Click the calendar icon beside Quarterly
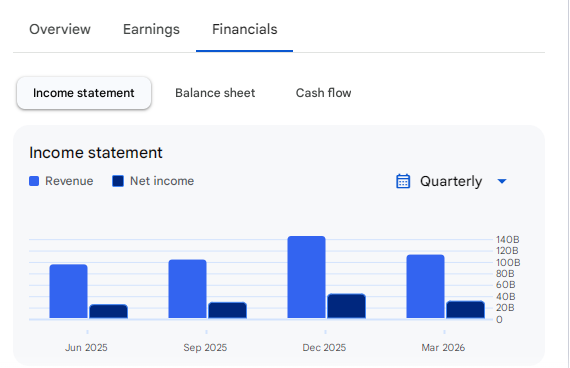 coord(403,181)
